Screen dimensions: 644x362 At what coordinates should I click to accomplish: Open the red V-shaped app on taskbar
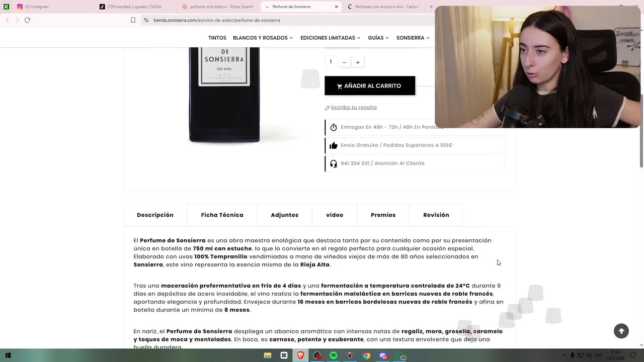point(350,355)
